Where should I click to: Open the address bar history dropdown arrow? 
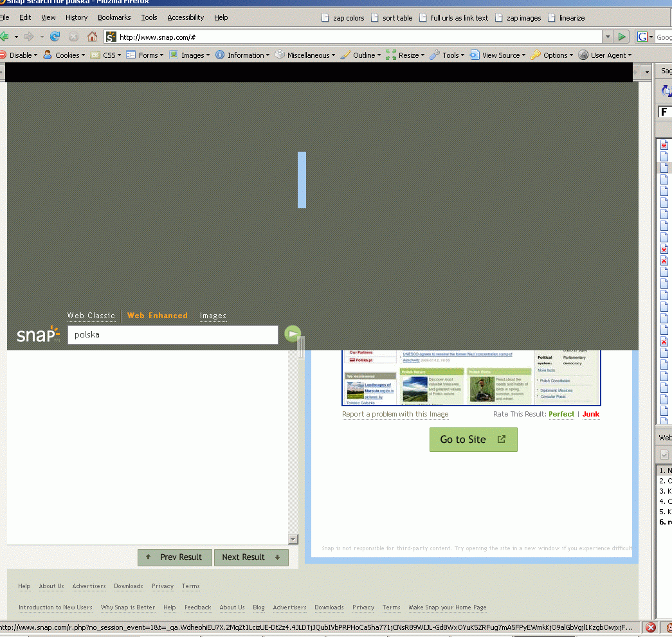tap(608, 37)
